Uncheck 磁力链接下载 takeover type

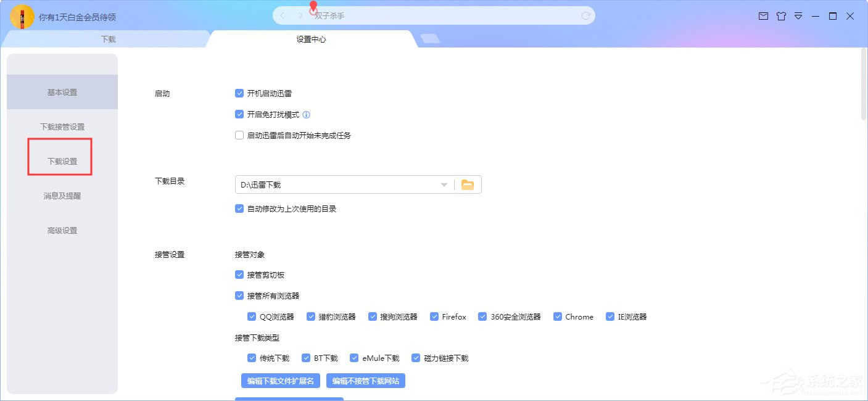pos(415,357)
